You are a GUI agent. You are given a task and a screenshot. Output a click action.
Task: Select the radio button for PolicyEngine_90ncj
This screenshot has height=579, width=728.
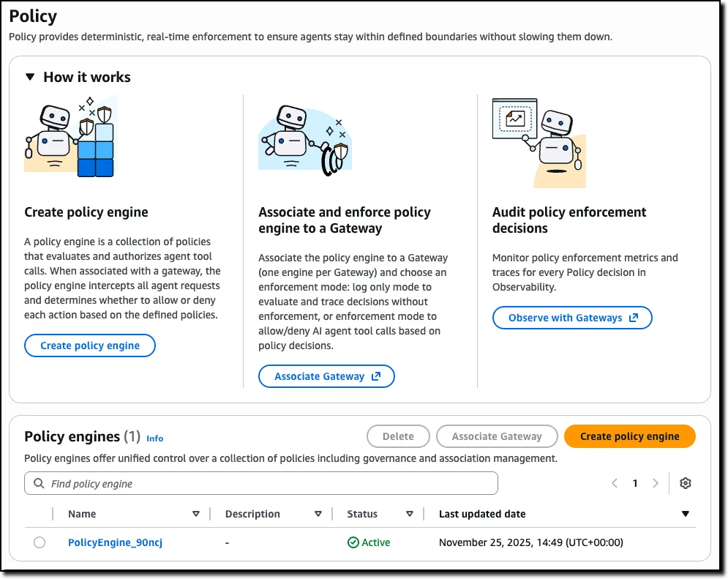39,542
